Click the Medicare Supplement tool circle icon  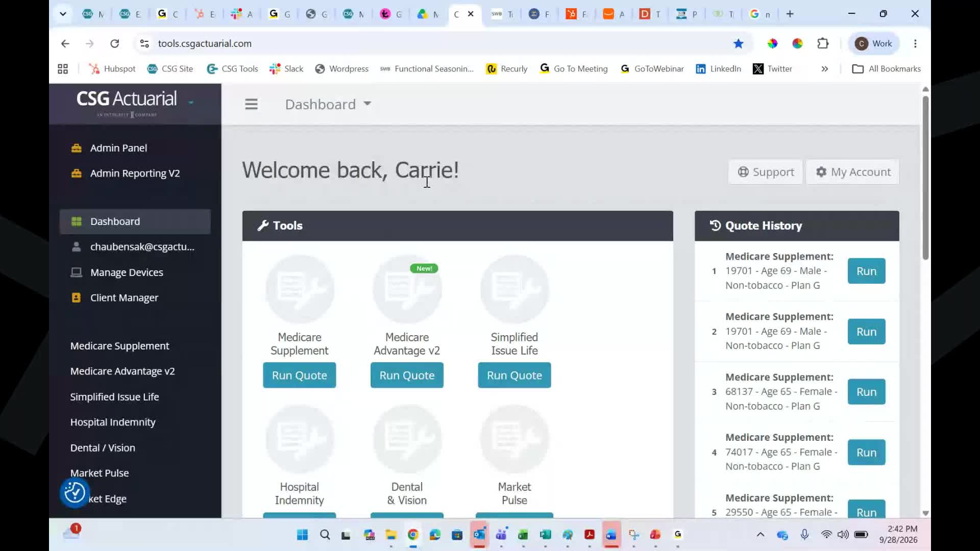click(x=300, y=289)
